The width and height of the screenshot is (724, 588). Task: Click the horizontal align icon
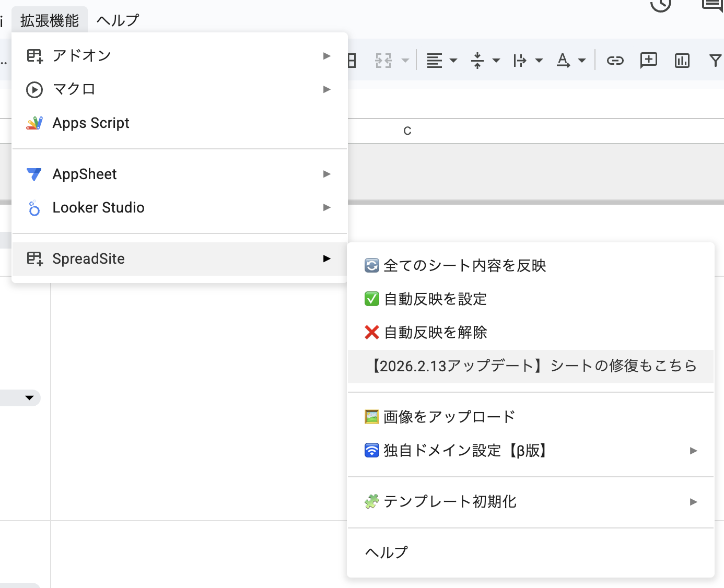[435, 61]
